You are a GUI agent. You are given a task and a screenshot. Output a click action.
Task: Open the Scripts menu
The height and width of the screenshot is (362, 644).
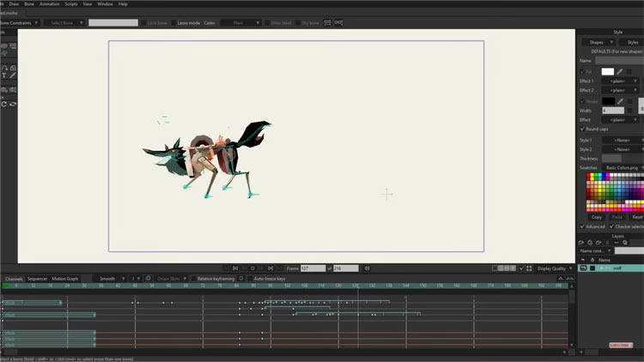click(71, 4)
